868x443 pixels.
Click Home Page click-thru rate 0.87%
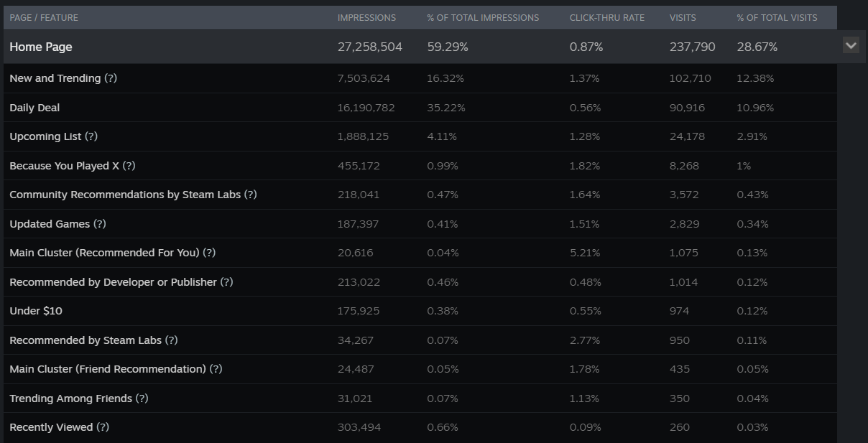(x=586, y=47)
